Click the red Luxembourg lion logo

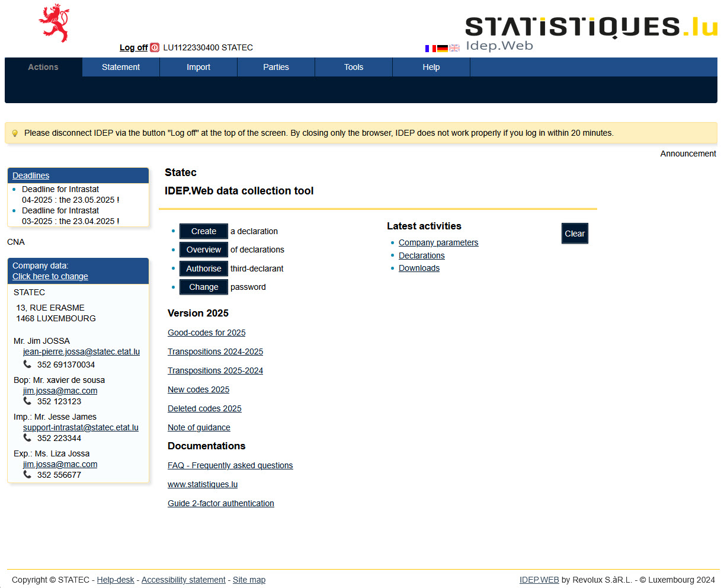point(52,23)
